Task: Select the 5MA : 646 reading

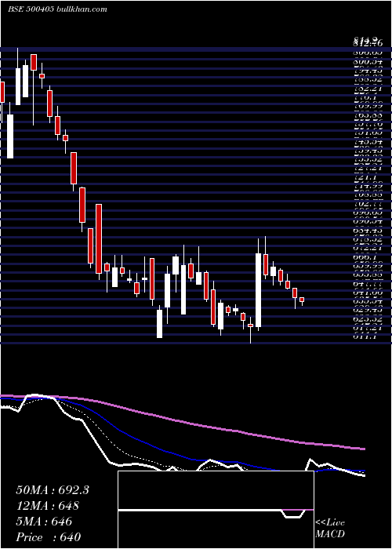Action: [x=44, y=522]
